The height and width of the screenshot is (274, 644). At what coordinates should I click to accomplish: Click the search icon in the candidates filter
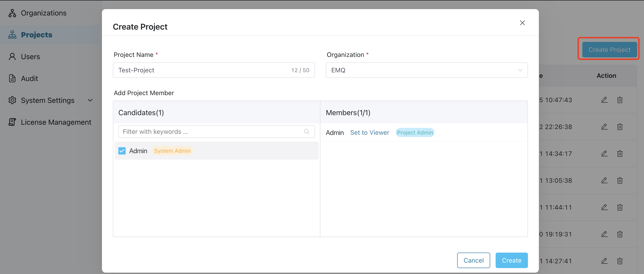[307, 132]
